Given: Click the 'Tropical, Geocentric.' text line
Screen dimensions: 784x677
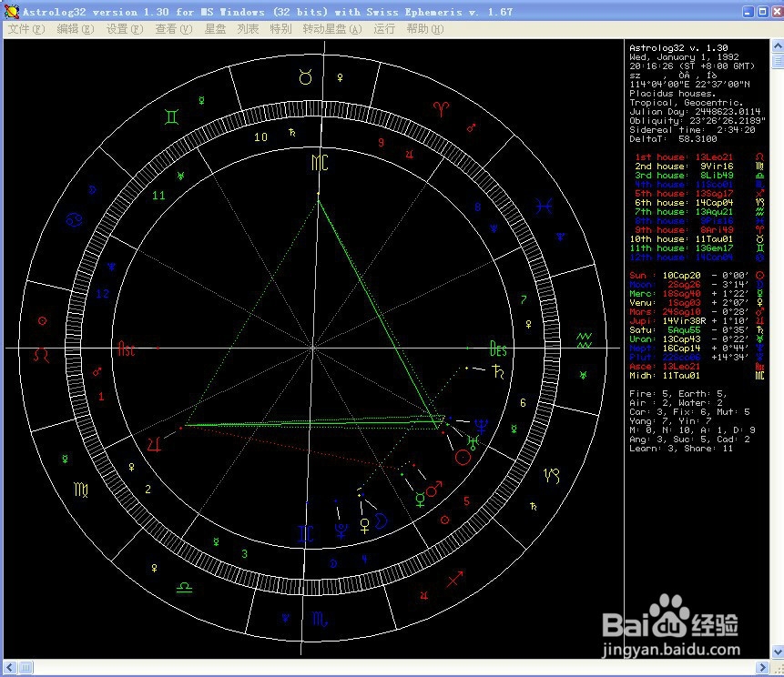Looking at the screenshot, I should point(686,103).
